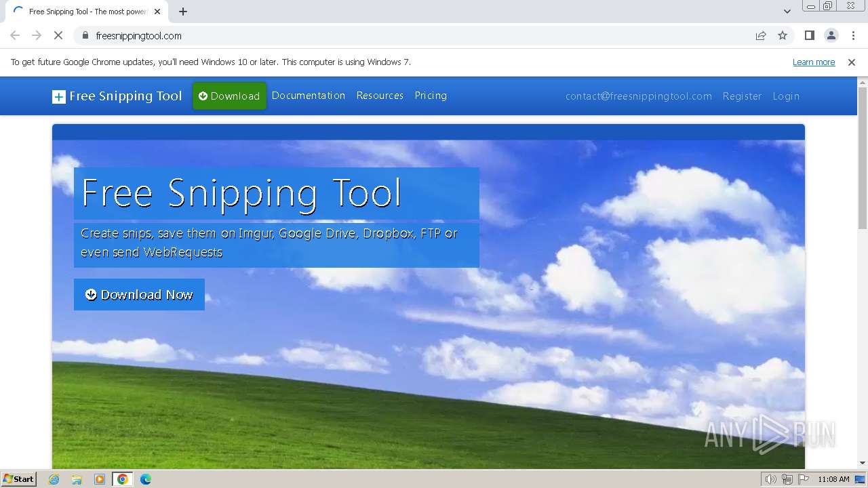Open the Register link

click(742, 96)
